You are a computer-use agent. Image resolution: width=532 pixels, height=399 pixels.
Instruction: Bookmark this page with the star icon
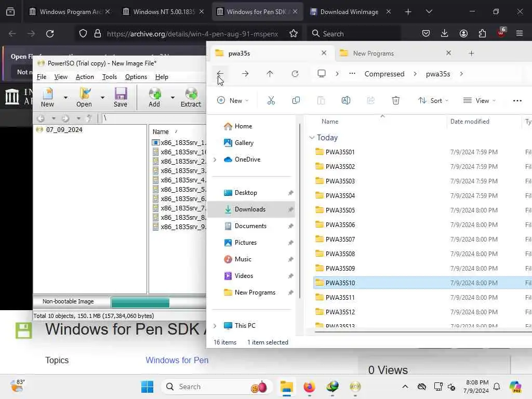[294, 34]
